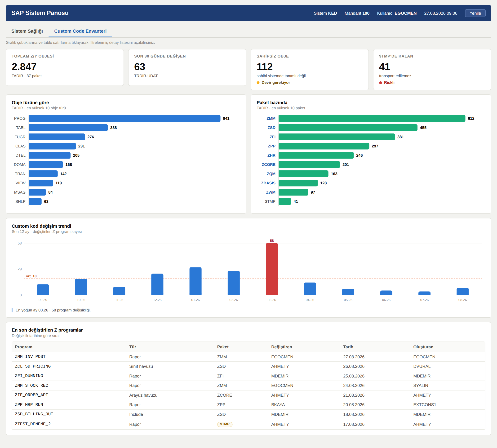
Task: Select the DTEL bar showing 205
Action: click(49, 155)
